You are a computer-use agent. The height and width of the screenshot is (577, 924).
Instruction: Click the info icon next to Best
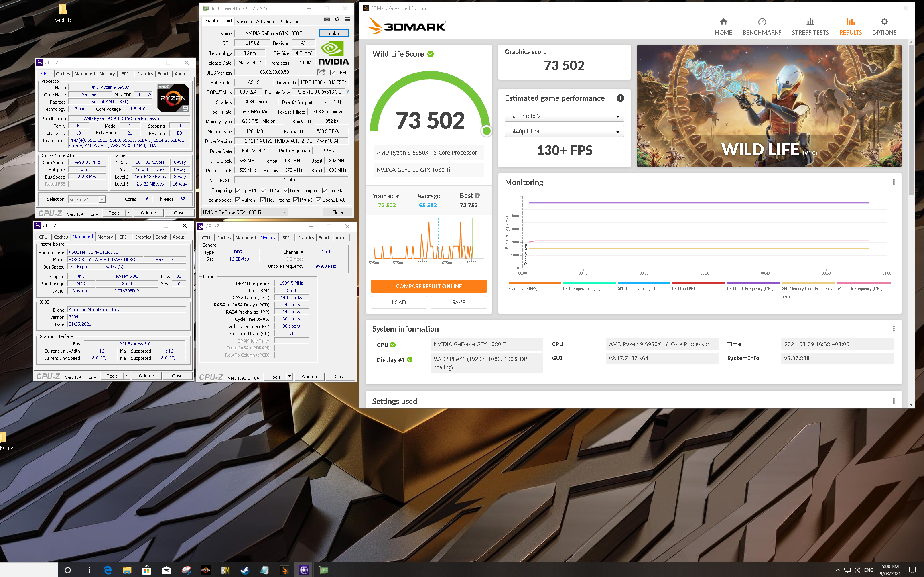coord(477,196)
